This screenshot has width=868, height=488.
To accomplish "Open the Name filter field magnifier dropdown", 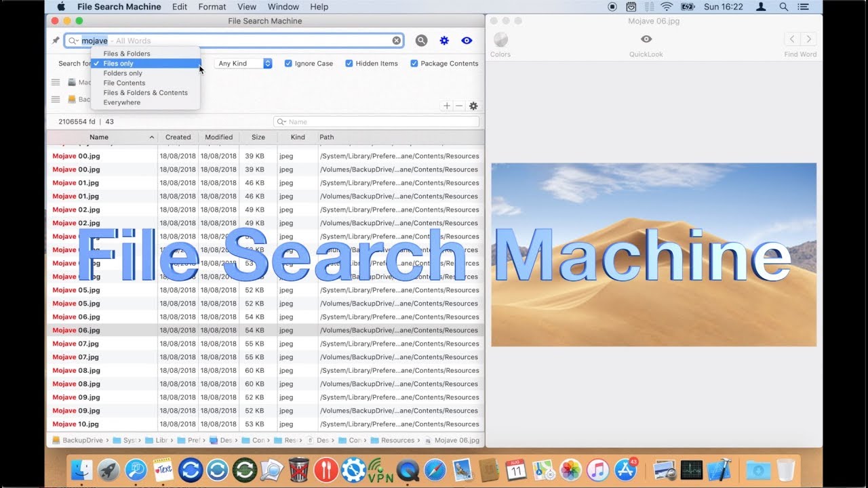I will [282, 122].
